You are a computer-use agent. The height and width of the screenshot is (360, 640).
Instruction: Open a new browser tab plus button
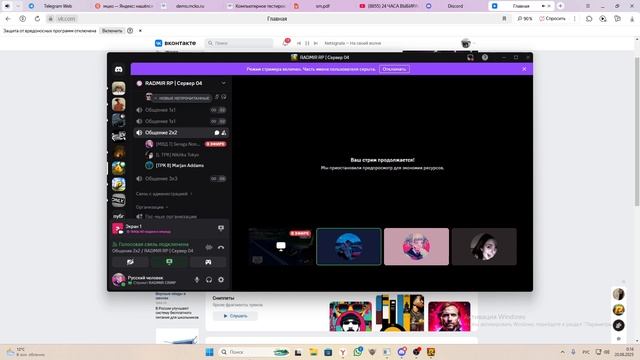click(x=560, y=6)
